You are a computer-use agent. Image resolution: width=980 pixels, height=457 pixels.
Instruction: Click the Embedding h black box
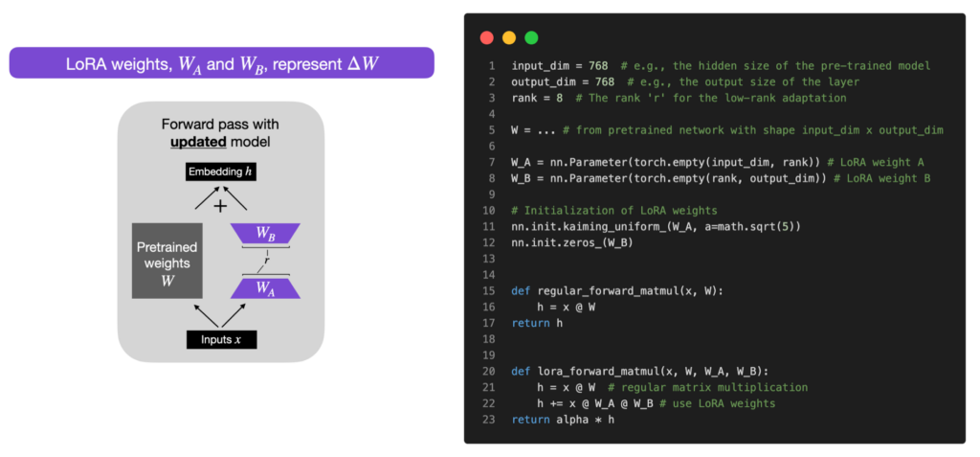(221, 171)
